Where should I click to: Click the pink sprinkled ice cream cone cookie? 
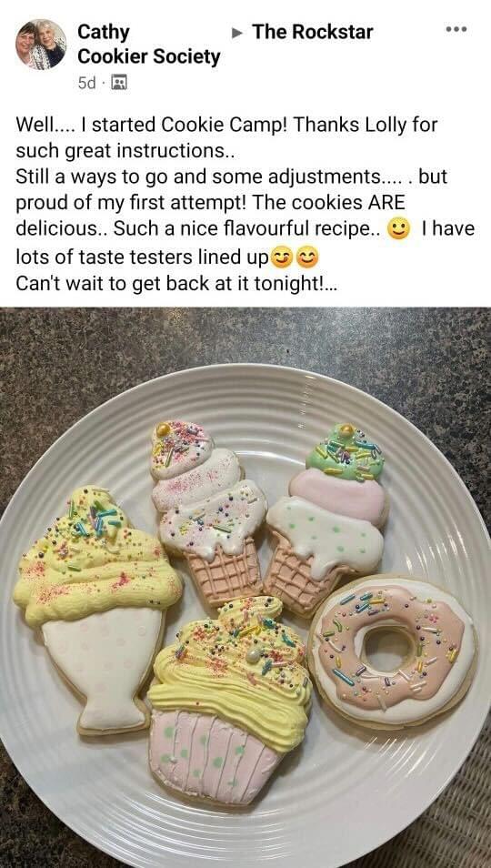click(x=208, y=512)
